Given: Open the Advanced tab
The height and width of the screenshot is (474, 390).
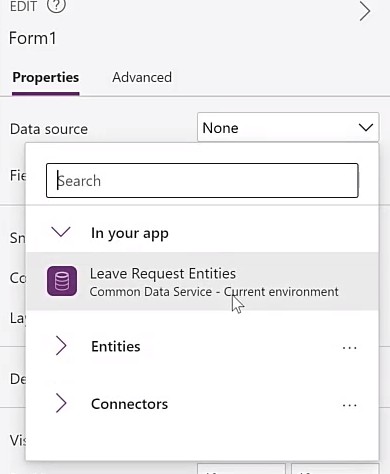Looking at the screenshot, I should click(142, 77).
